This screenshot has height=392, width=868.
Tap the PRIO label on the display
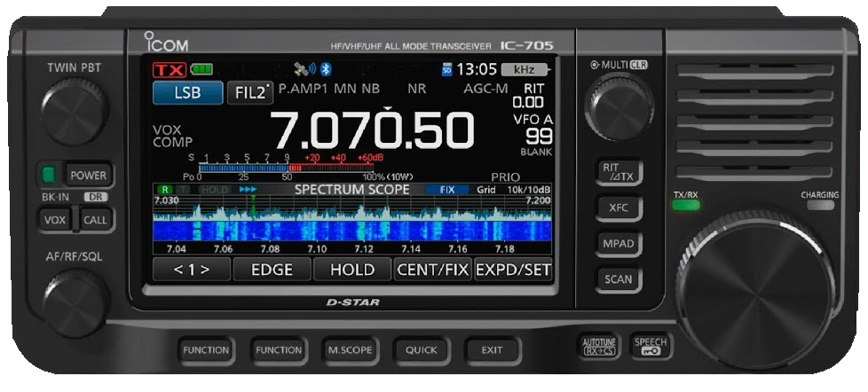tap(505, 177)
